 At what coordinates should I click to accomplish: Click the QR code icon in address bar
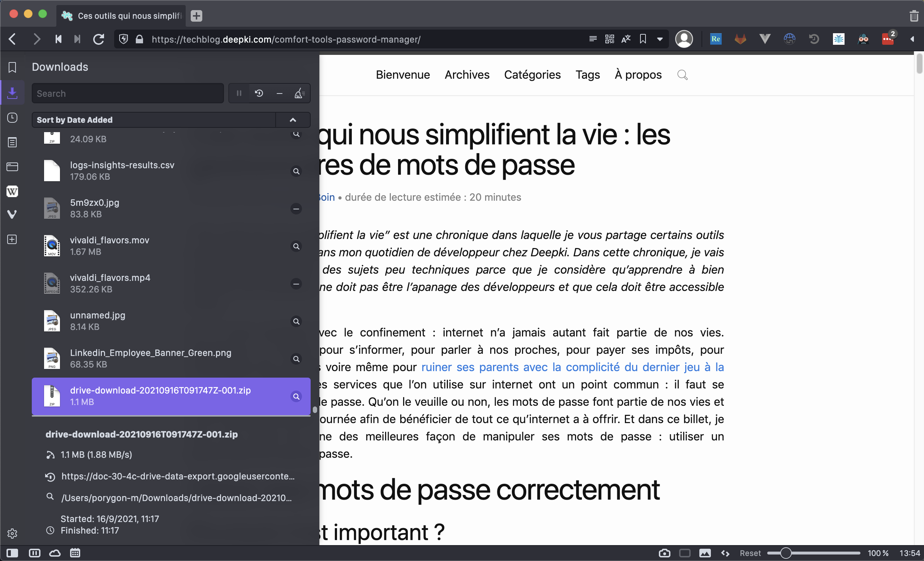pos(609,39)
